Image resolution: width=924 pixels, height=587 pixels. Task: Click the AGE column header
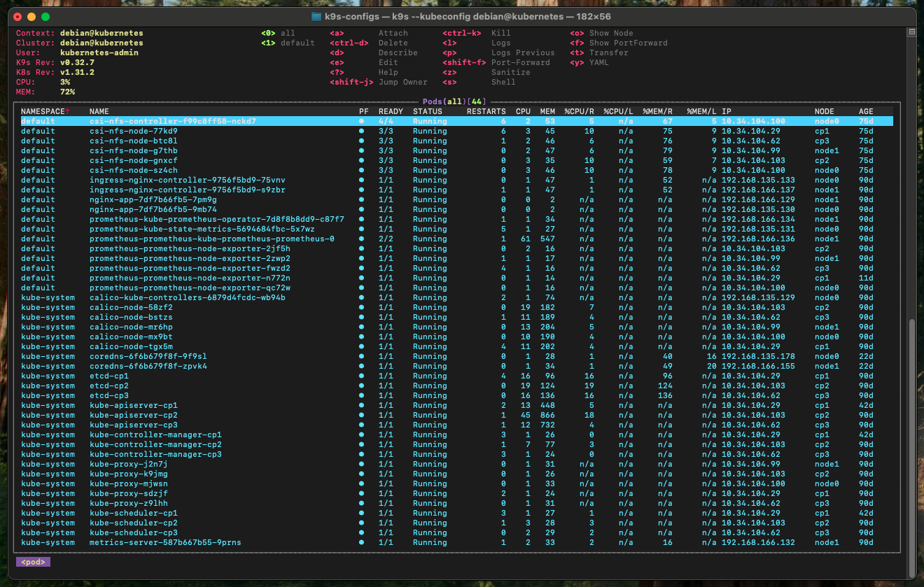[866, 111]
